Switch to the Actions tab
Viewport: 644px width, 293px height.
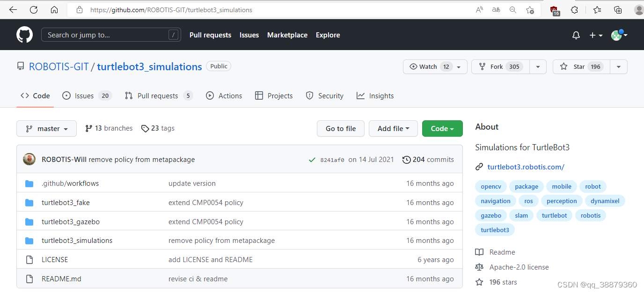click(224, 96)
